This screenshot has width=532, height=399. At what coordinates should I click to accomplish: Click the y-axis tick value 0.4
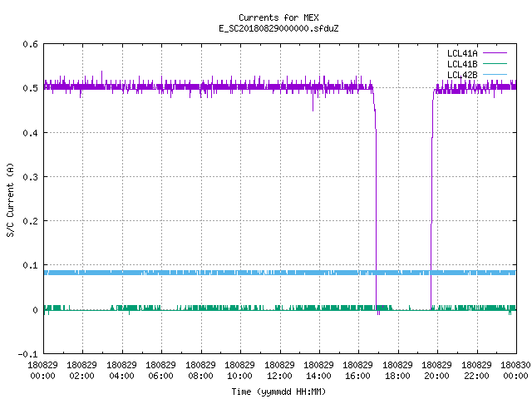[x=30, y=133]
